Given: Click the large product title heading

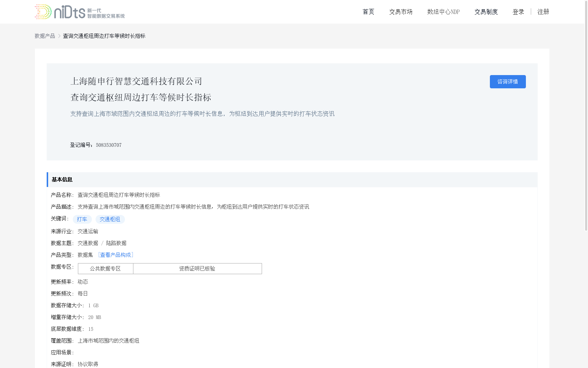Looking at the screenshot, I should click(x=141, y=98).
